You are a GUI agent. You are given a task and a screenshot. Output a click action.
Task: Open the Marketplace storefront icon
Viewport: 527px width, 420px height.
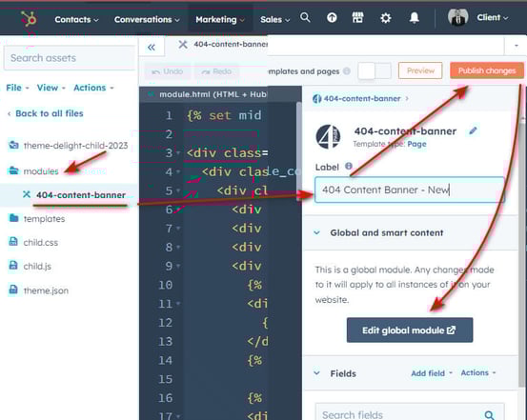[x=357, y=17]
